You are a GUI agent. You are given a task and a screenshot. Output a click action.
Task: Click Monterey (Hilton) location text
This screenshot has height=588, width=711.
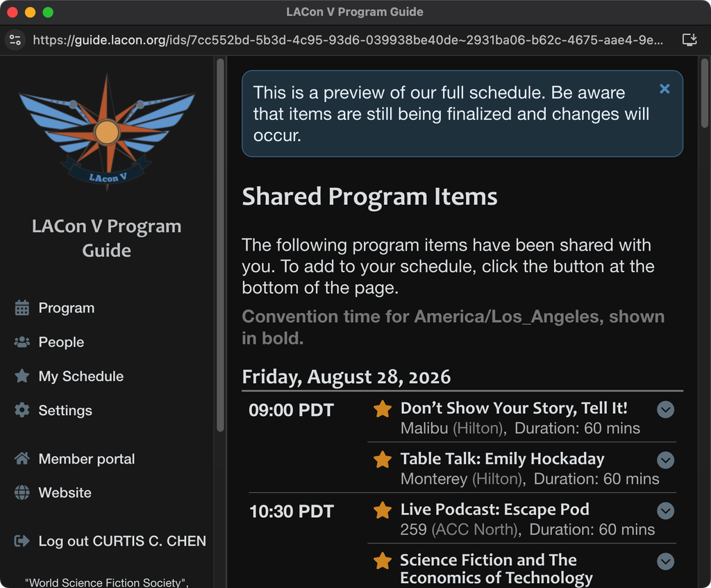click(462, 479)
